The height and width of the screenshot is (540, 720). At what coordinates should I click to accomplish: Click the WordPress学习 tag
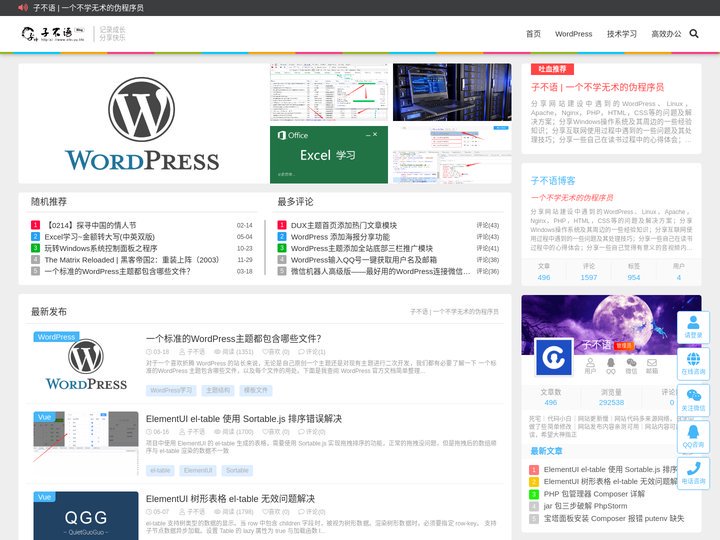[171, 390]
